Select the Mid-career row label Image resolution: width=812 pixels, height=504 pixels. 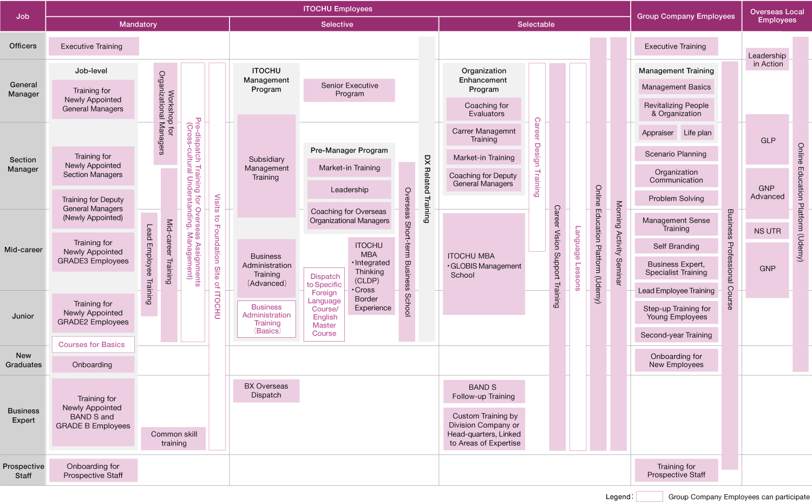click(x=23, y=250)
